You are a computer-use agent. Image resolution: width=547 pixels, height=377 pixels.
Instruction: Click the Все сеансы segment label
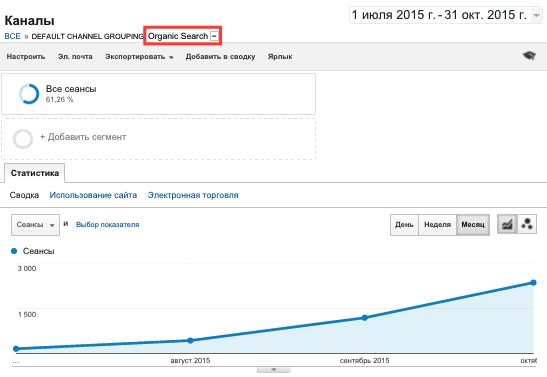coord(71,89)
